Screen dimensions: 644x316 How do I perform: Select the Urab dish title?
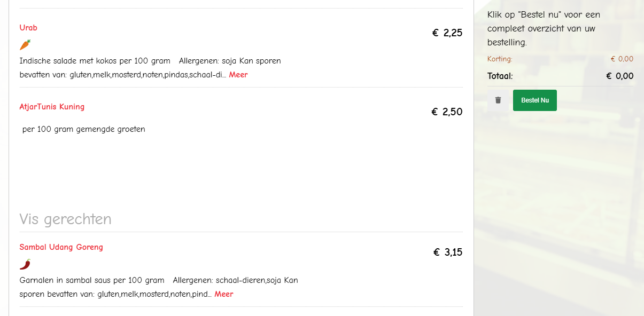[x=28, y=27]
